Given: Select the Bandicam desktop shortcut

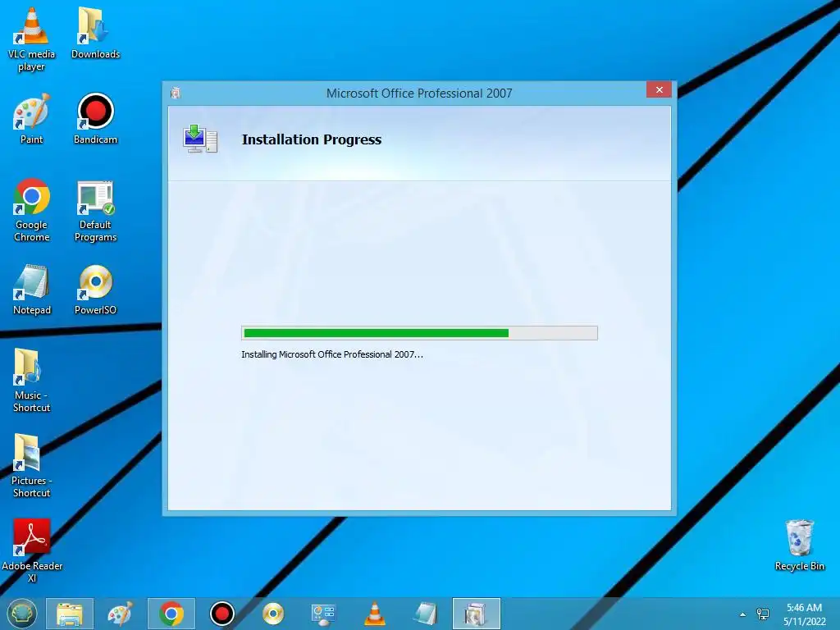Looking at the screenshot, I should [x=95, y=118].
